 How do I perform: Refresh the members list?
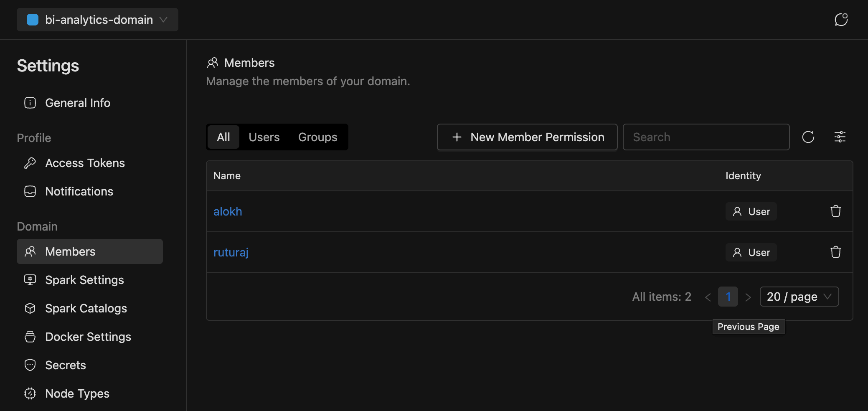[x=809, y=137]
